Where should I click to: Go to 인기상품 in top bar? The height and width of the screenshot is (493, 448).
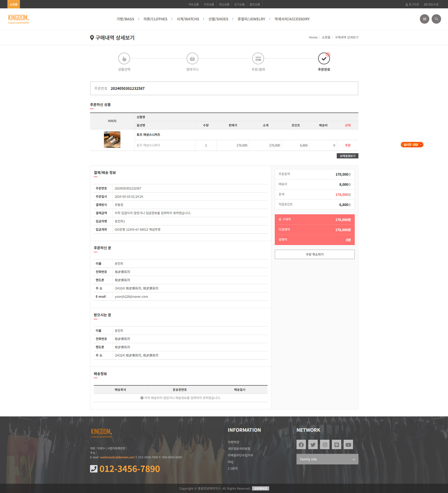tap(239, 4)
